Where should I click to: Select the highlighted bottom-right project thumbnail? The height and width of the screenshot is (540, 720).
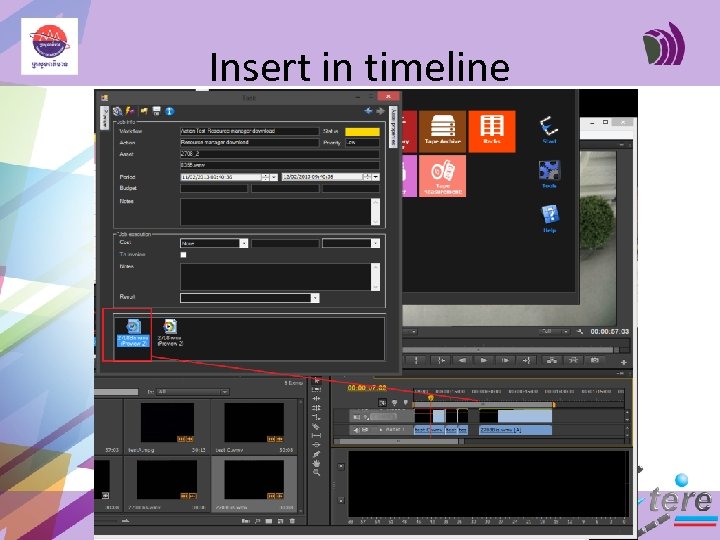[254, 484]
